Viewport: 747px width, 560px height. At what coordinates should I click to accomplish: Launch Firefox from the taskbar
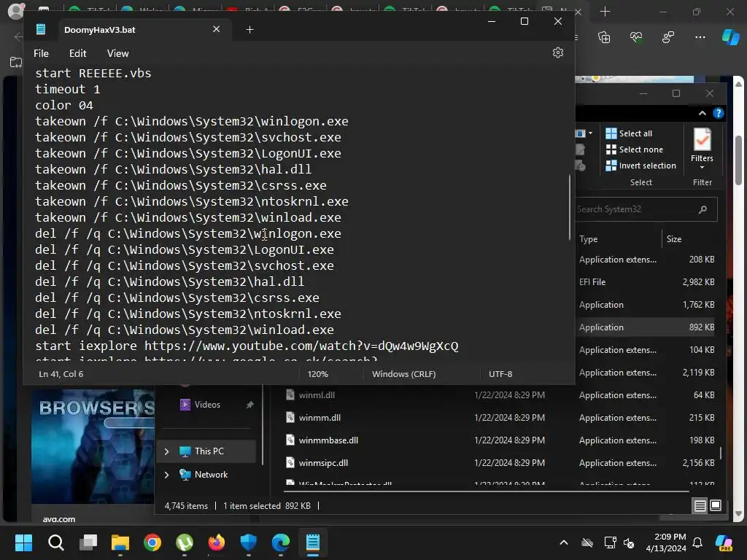(216, 542)
